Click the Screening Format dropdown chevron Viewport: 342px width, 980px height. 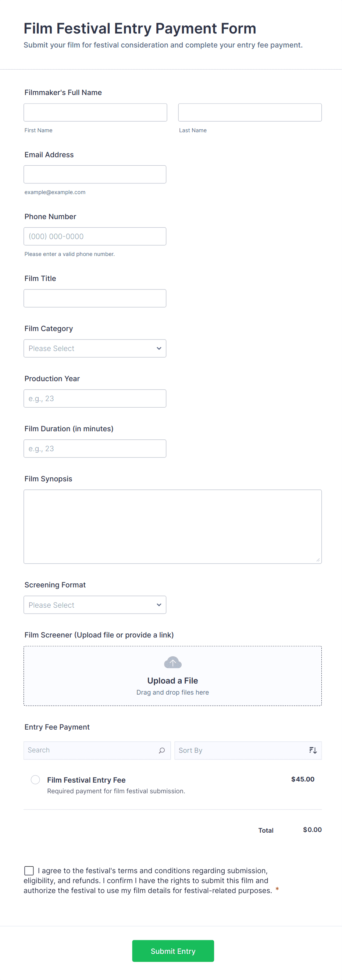[x=159, y=605]
